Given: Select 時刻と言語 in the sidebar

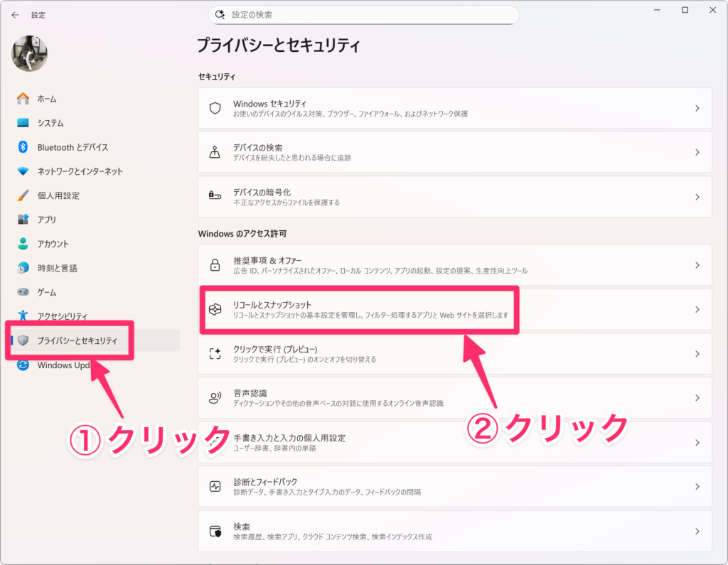Looking at the screenshot, I should [x=95, y=268].
